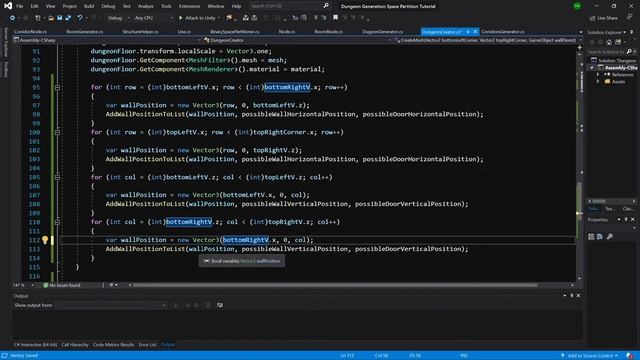The image size is (640, 360).
Task: Open the Assembly-CSharp project dropdown
Action: pos(107,40)
